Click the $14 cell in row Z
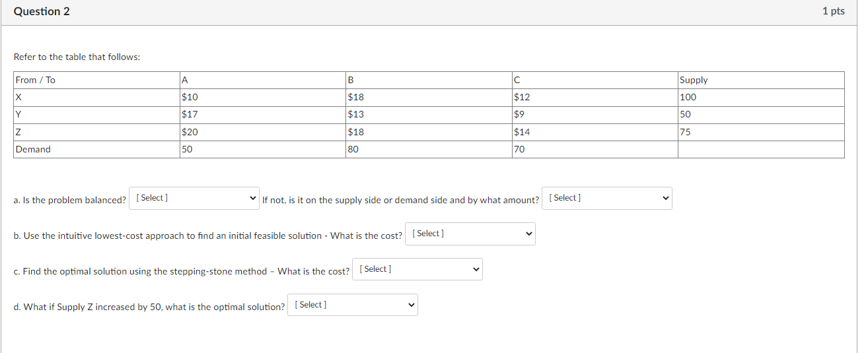Image resolution: width=868 pixels, height=353 pixels. (x=595, y=132)
